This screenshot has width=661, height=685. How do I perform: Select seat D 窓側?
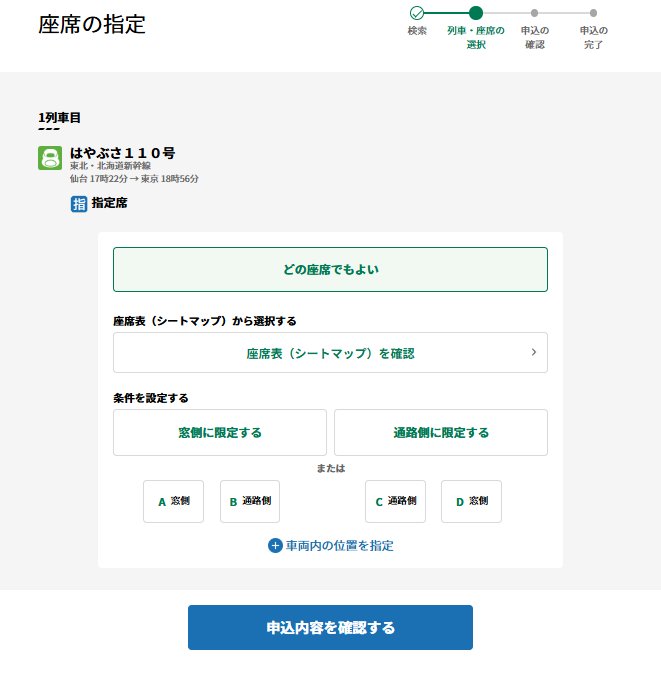pos(471,501)
